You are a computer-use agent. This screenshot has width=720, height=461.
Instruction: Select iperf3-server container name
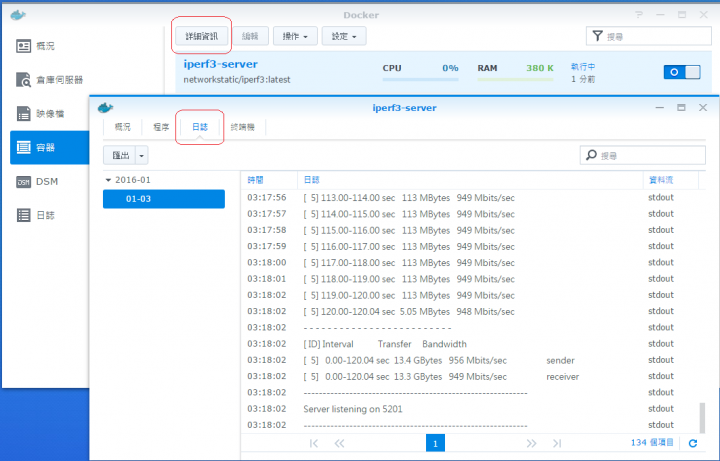(x=220, y=64)
